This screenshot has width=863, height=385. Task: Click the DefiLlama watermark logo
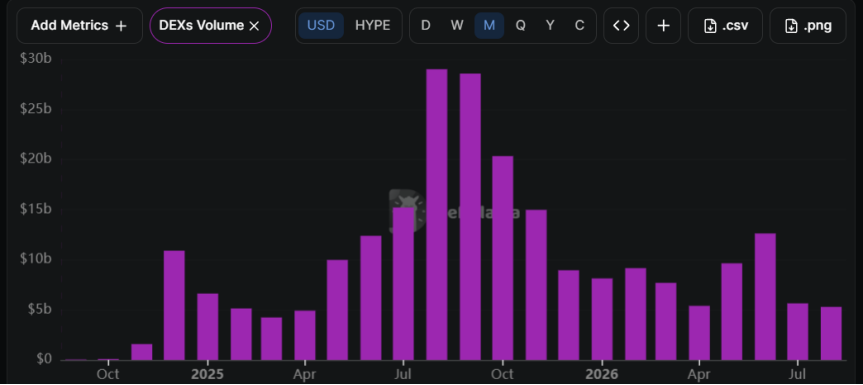coord(408,212)
